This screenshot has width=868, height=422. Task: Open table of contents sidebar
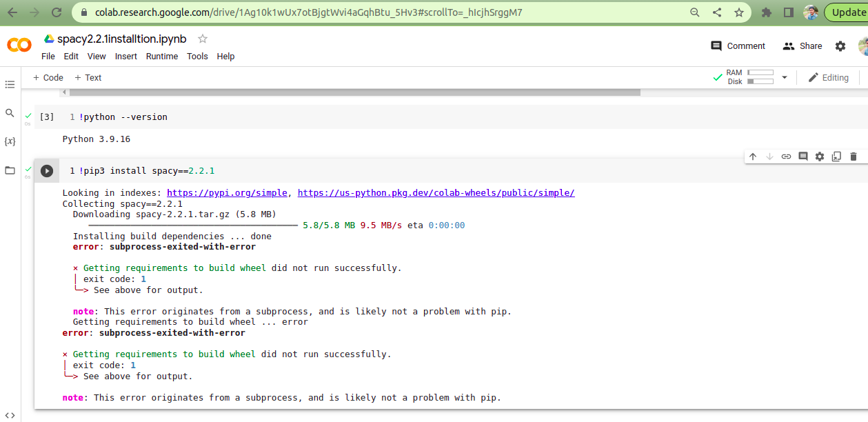(10, 85)
